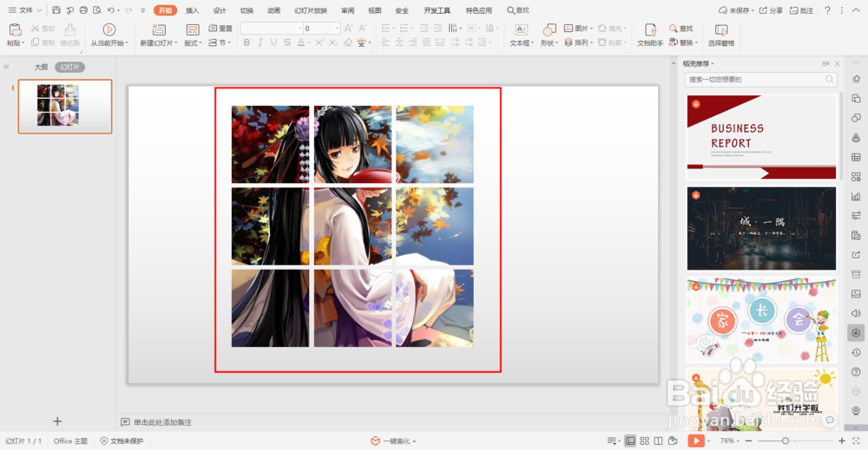Image resolution: width=868 pixels, height=450 pixels.
Task: Select the BUSINESS REPORT template thumbnail
Action: 761,137
